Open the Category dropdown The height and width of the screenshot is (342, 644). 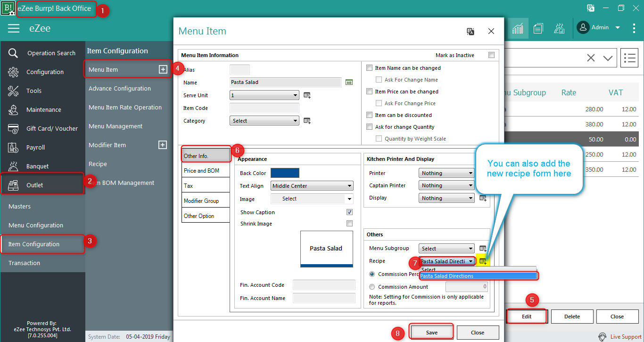click(x=264, y=121)
